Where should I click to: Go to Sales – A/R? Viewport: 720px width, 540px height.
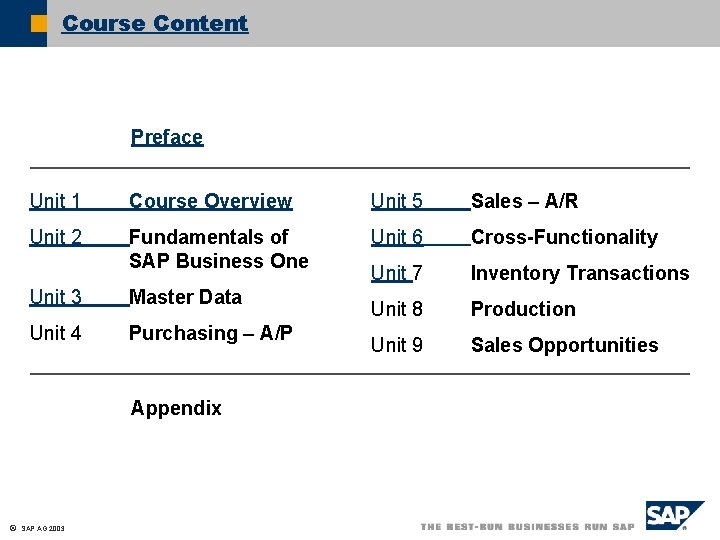524,201
